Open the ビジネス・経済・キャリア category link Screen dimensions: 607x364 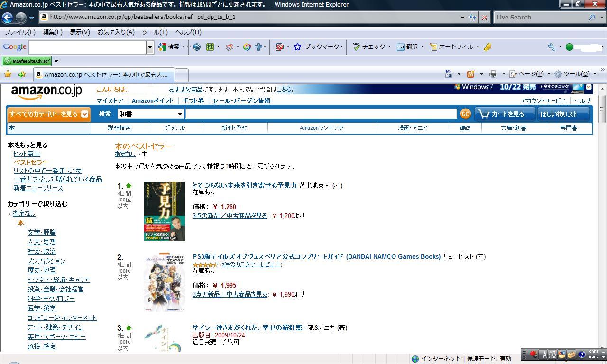tap(58, 280)
